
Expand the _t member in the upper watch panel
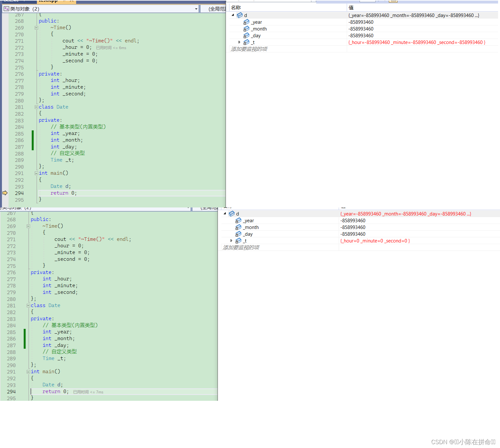coord(239,42)
